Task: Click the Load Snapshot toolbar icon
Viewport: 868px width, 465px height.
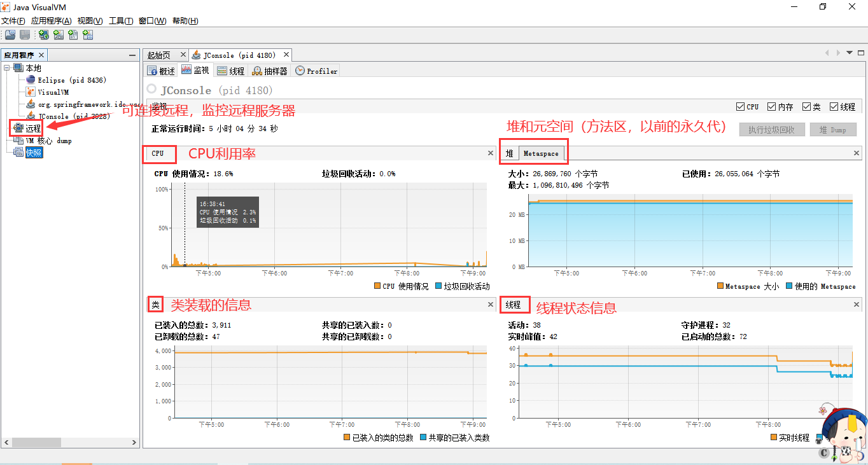Action: click(x=10, y=35)
